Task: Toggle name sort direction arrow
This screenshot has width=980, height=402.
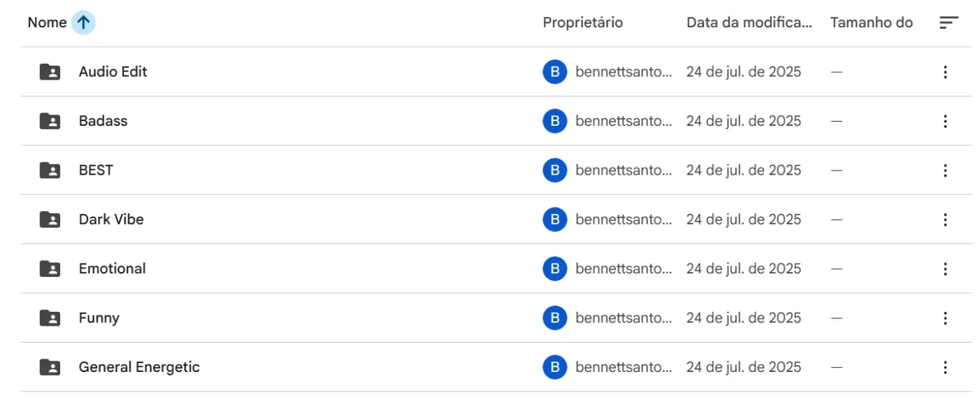Action: click(83, 22)
